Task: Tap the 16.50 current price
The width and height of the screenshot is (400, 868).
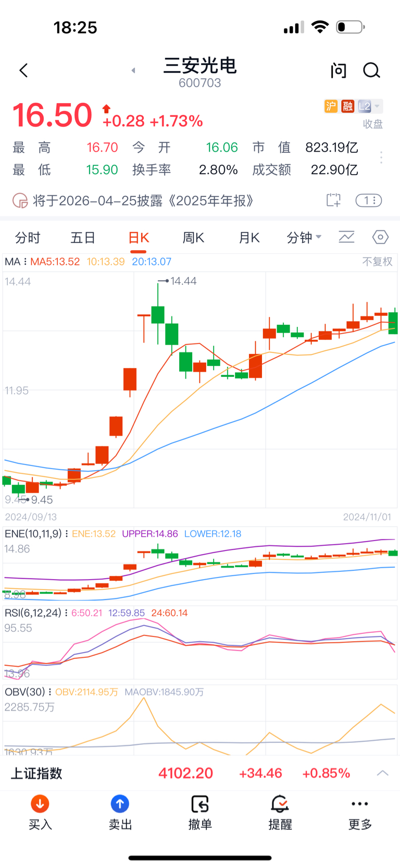Action: [x=52, y=115]
